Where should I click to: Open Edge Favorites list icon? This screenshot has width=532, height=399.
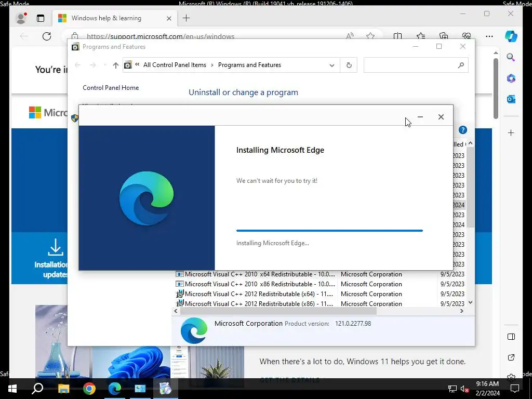(x=421, y=36)
